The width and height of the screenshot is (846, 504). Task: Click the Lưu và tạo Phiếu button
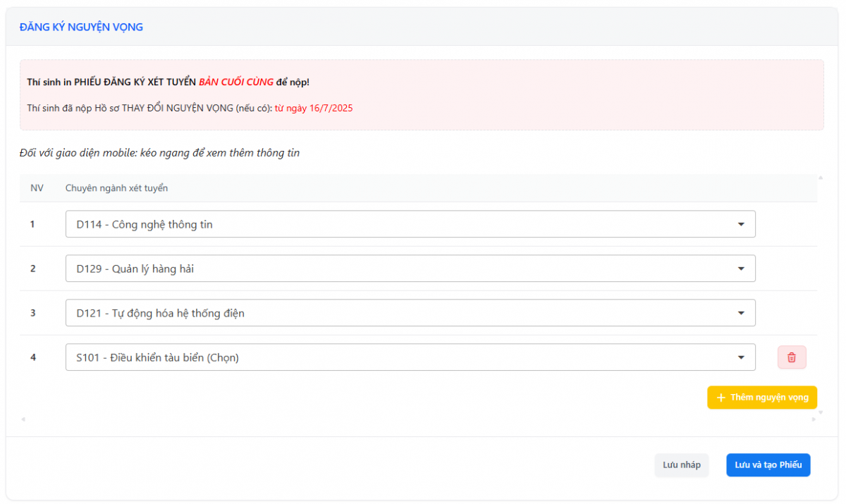coord(768,465)
